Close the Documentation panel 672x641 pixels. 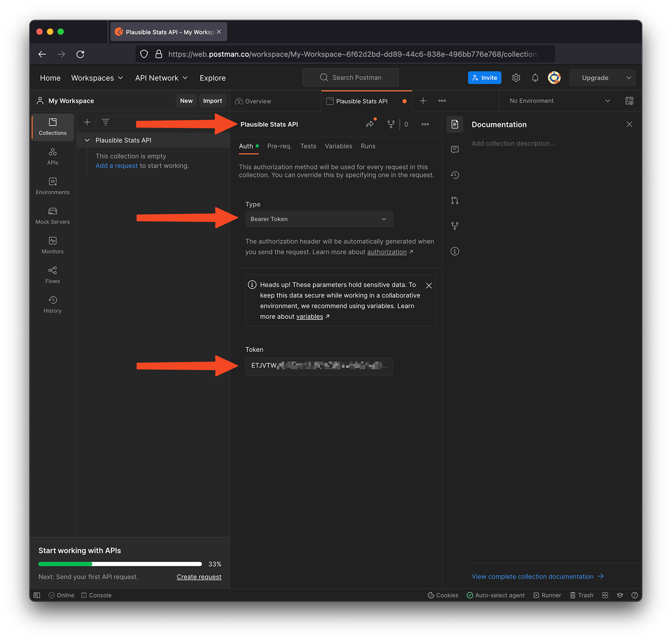629,124
